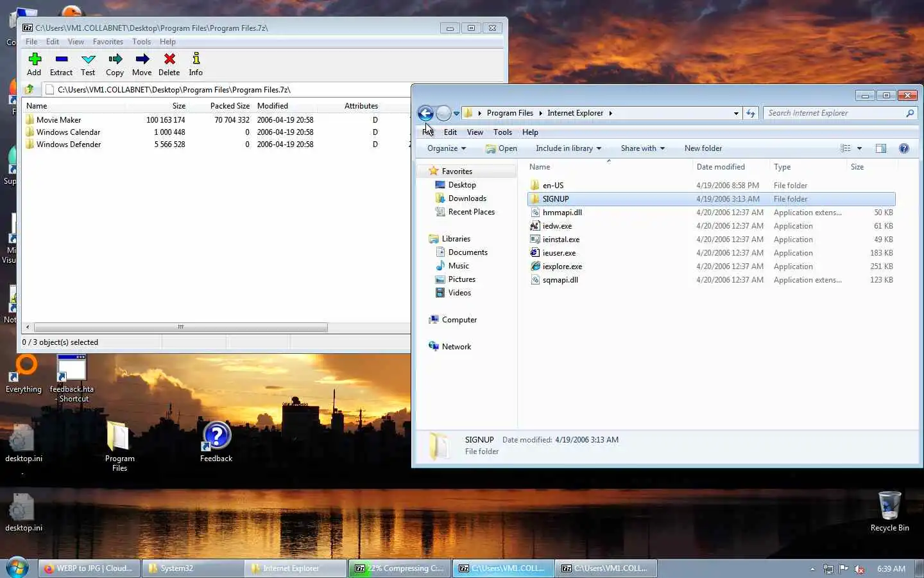Select the Feedback desktop shortcut

click(x=216, y=442)
